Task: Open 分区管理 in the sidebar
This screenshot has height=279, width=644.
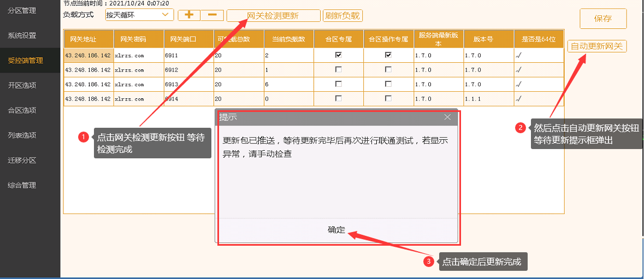Action: tap(22, 10)
